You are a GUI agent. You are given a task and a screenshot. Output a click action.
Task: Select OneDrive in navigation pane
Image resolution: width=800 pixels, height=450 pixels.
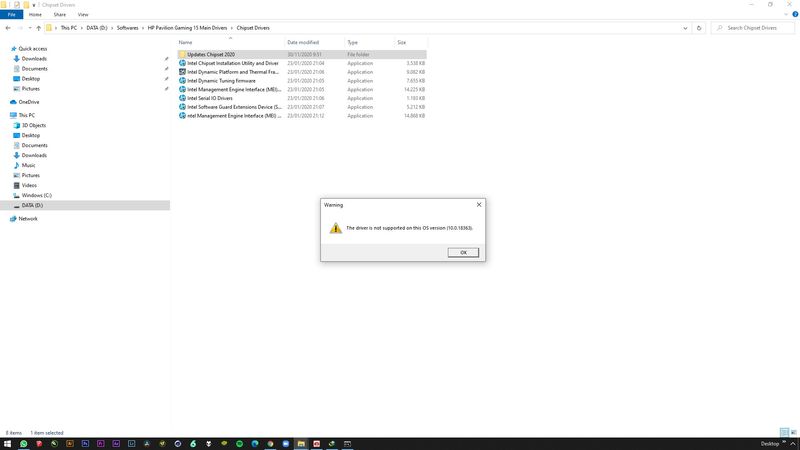point(29,102)
